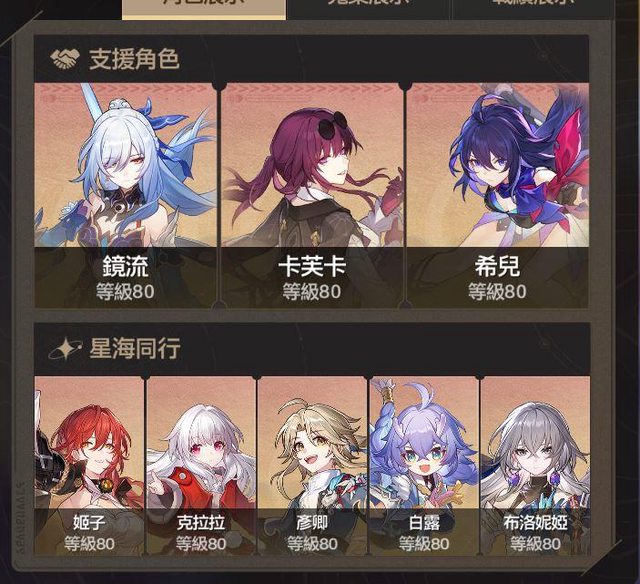Image resolution: width=640 pixels, height=584 pixels.
Task: Click the handshake icon beside 支援角色
Action: click(64, 59)
